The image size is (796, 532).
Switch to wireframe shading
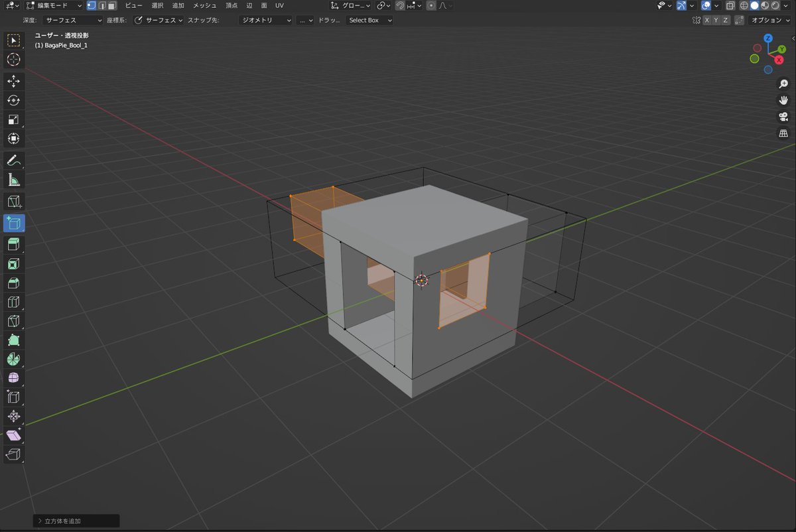tap(744, 5)
